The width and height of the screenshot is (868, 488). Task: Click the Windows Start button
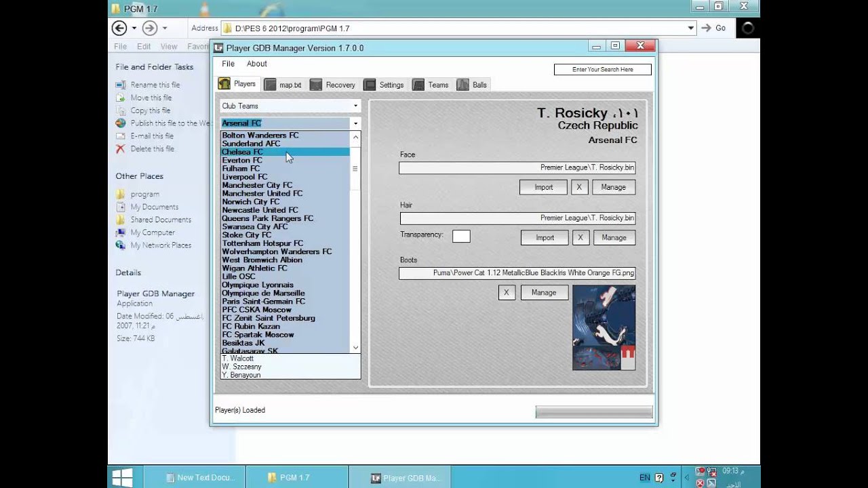click(123, 477)
